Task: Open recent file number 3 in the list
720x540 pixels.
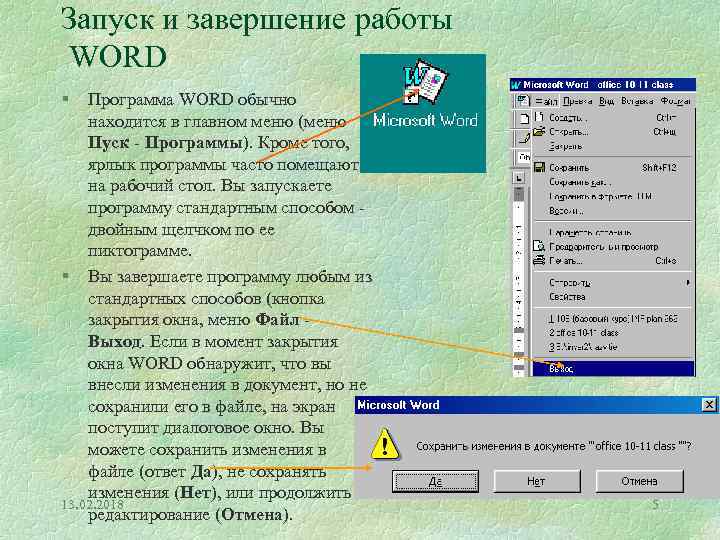Action: (613, 347)
